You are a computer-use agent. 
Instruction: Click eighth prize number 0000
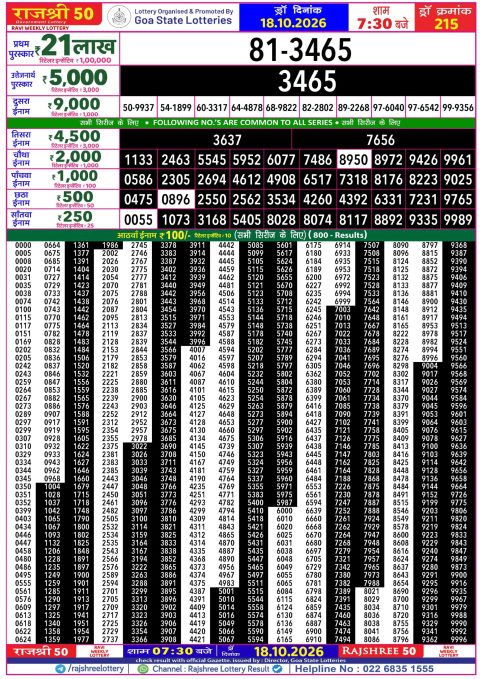click(x=23, y=245)
